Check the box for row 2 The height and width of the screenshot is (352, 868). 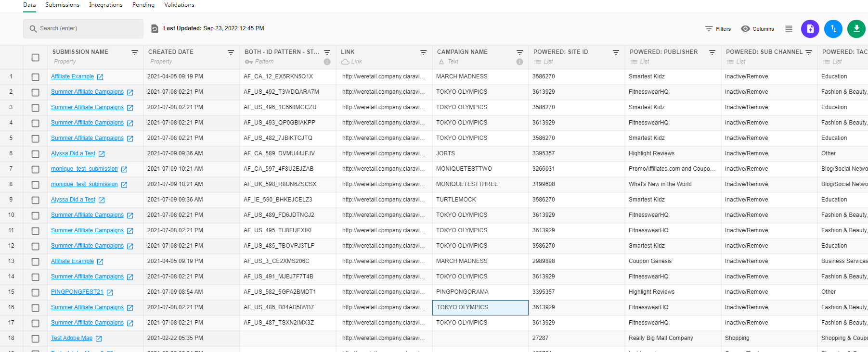[35, 92]
